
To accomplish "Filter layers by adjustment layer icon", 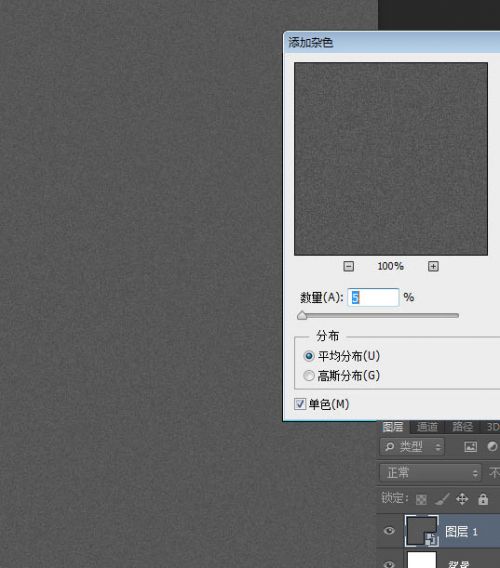I will (492, 447).
